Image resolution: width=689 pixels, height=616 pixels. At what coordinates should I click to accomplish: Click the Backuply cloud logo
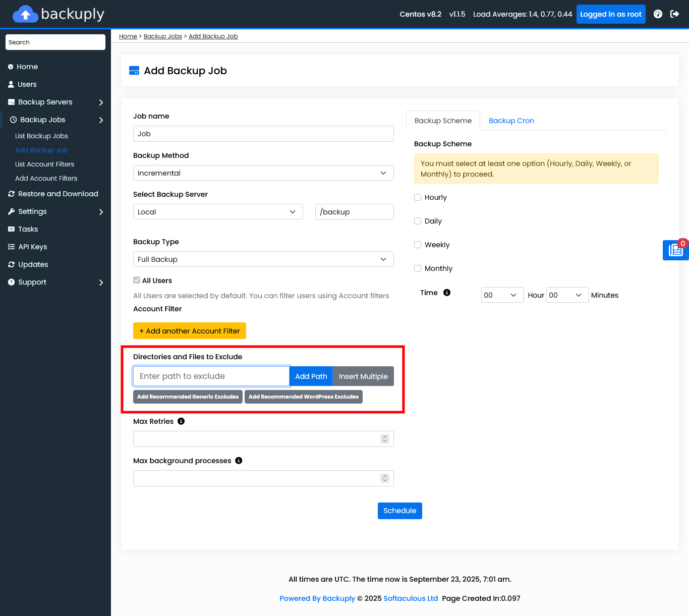[x=25, y=14]
